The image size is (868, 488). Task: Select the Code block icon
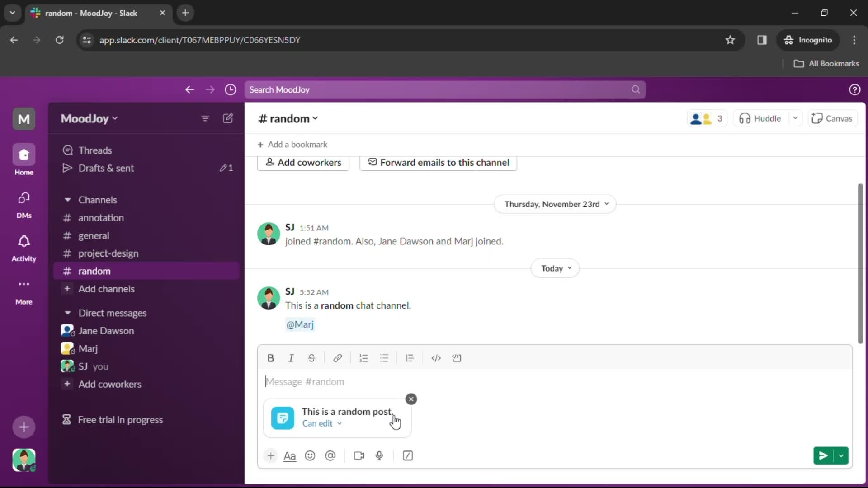point(457,357)
